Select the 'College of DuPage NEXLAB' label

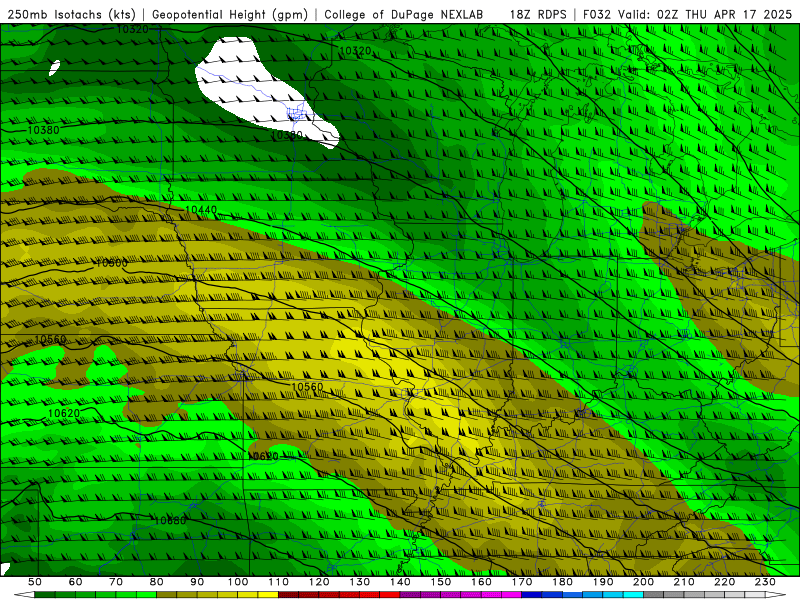404,14
